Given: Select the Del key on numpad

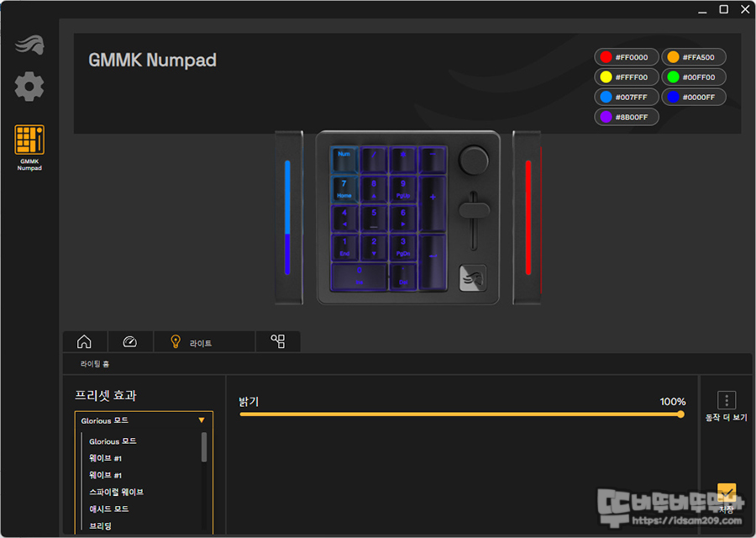Looking at the screenshot, I should 403,277.
